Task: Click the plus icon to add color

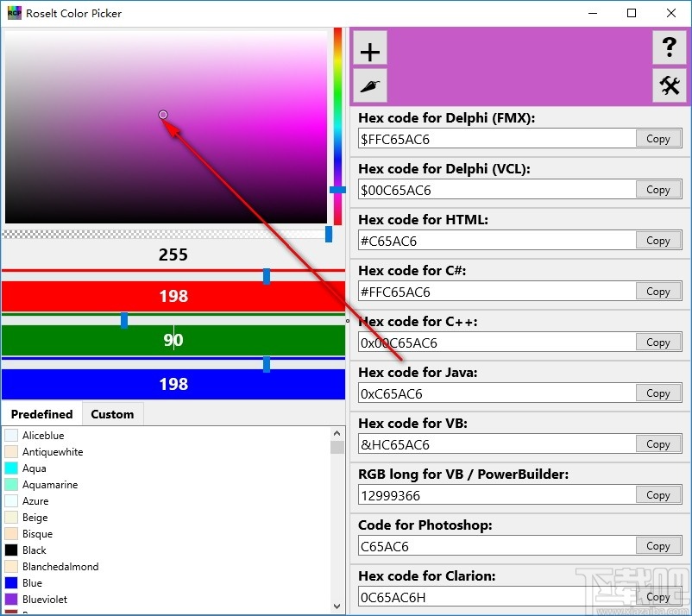Action: tap(369, 49)
